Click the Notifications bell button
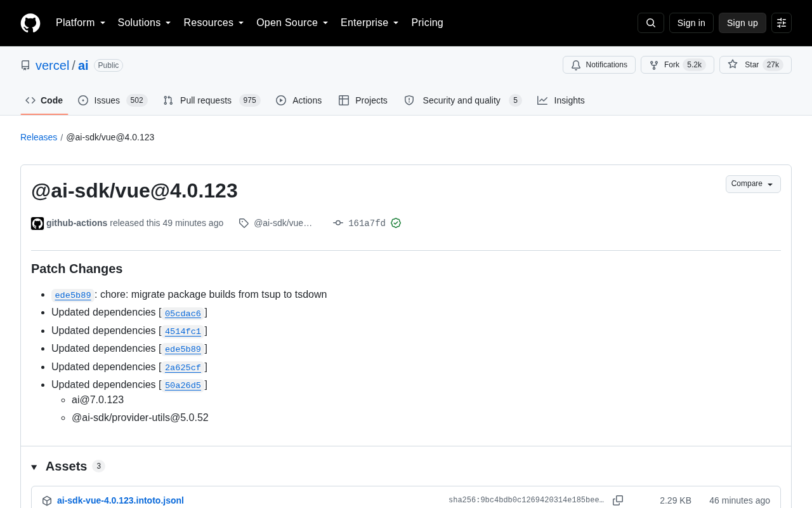The height and width of the screenshot is (508, 812). pos(599,65)
